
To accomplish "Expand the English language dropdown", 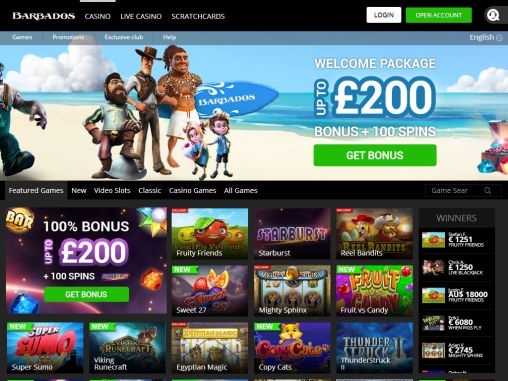I will (486, 37).
